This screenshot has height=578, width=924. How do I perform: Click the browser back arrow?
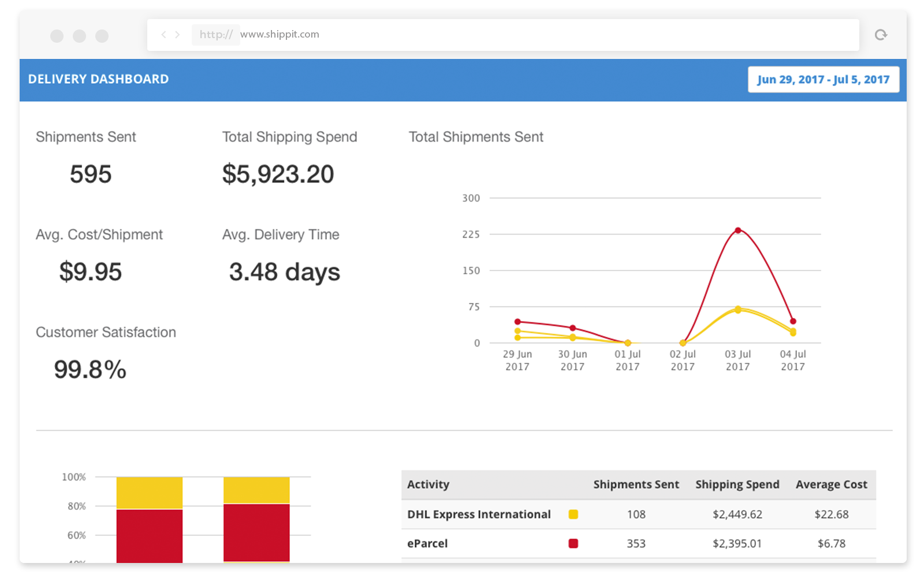pos(163,35)
